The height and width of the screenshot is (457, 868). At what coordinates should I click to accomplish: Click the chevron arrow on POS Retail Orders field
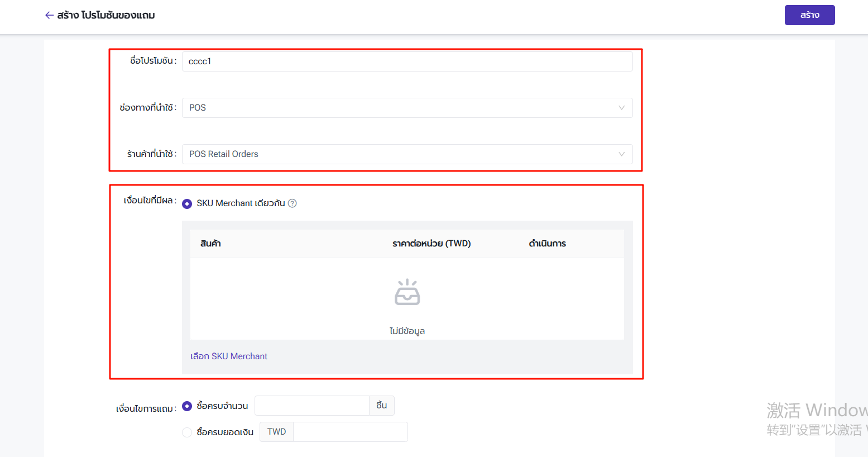pyautogui.click(x=621, y=154)
